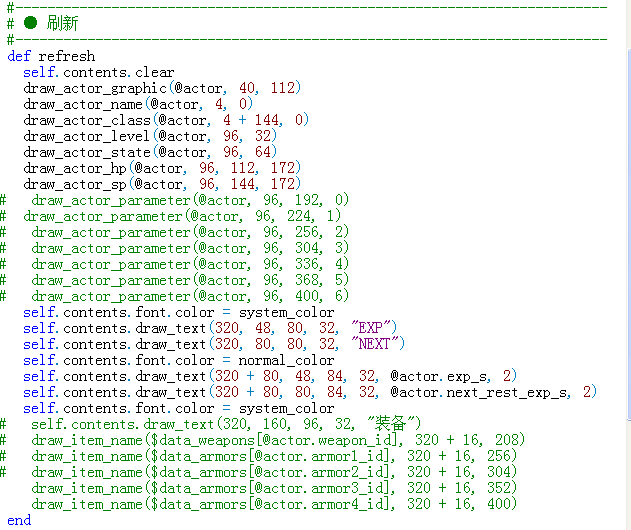Click the commented draw_actor_parameter 192, 0 line
The image size is (631, 530).
(174, 200)
